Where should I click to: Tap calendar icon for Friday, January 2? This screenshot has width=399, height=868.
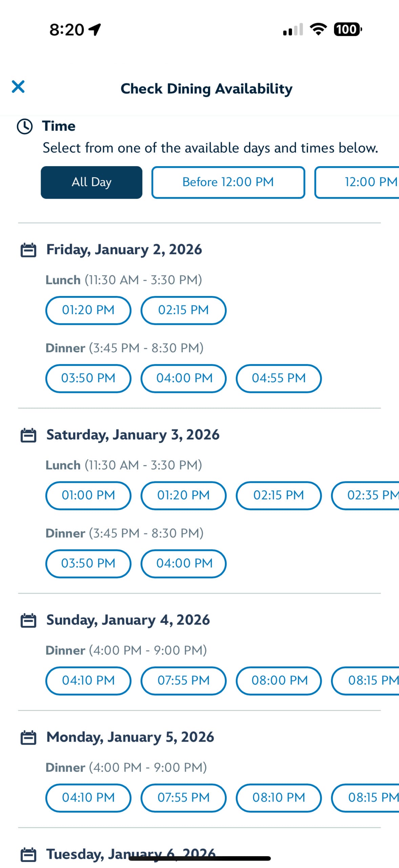(x=28, y=250)
